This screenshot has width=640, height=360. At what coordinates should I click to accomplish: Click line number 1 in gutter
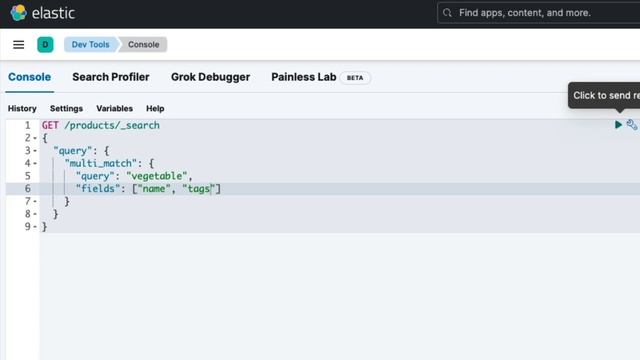pyautogui.click(x=27, y=125)
